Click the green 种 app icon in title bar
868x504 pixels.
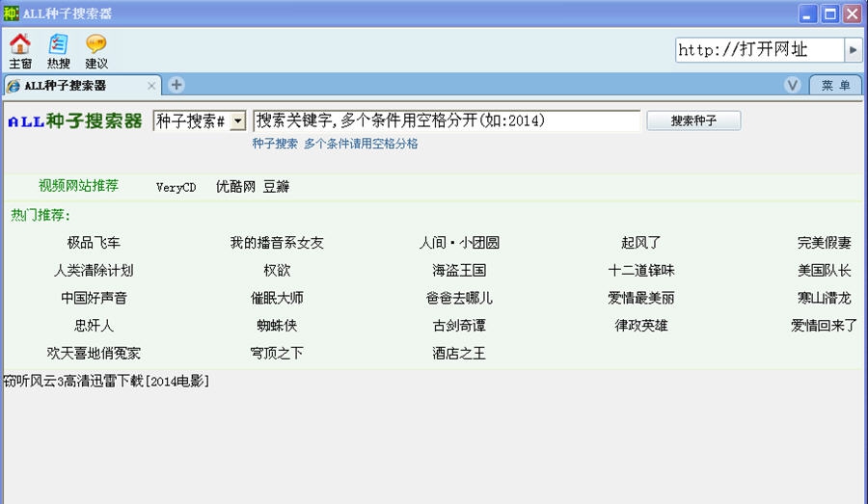point(11,13)
